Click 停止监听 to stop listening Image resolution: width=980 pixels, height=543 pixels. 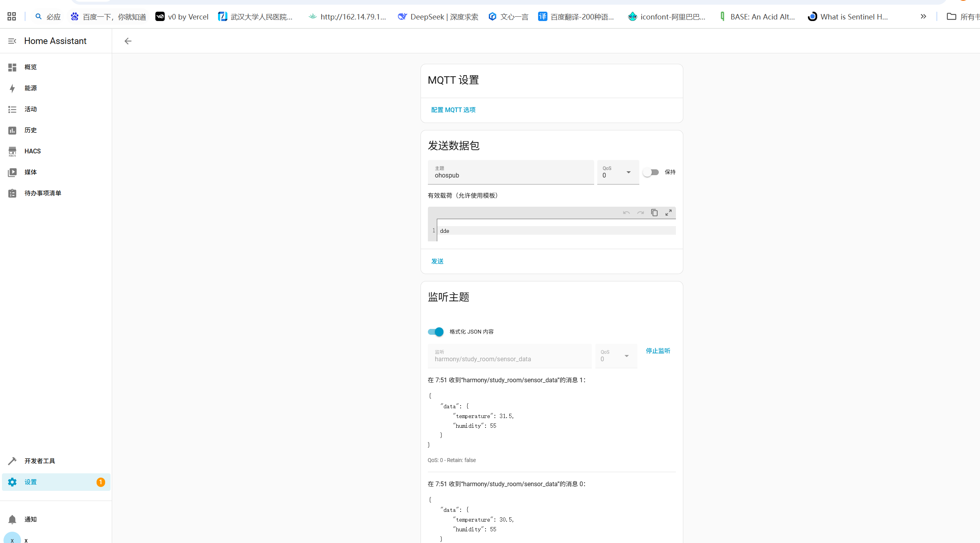[658, 351]
